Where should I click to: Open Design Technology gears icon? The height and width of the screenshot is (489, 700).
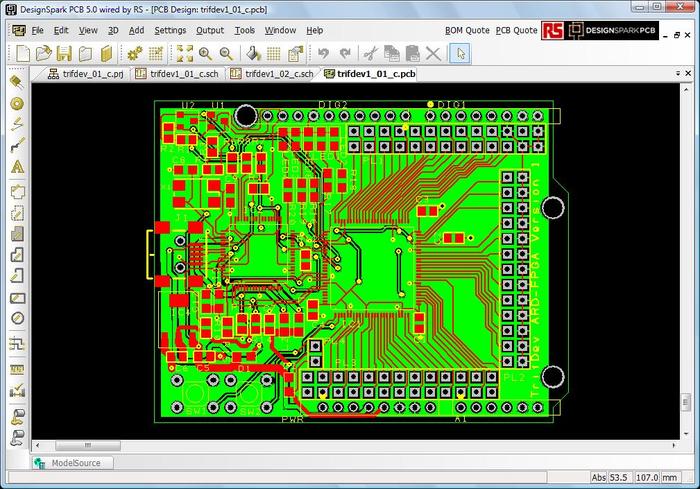[x=134, y=54]
